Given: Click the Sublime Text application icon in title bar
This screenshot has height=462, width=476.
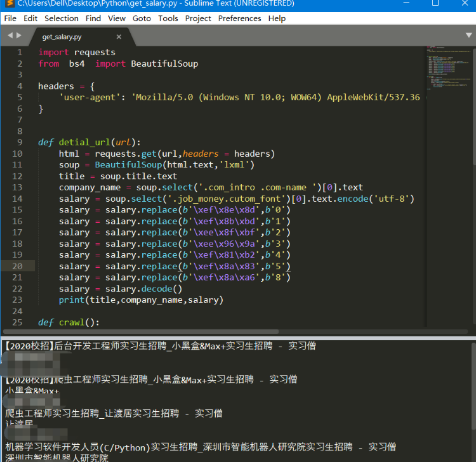Looking at the screenshot, I should tap(10, 3).
